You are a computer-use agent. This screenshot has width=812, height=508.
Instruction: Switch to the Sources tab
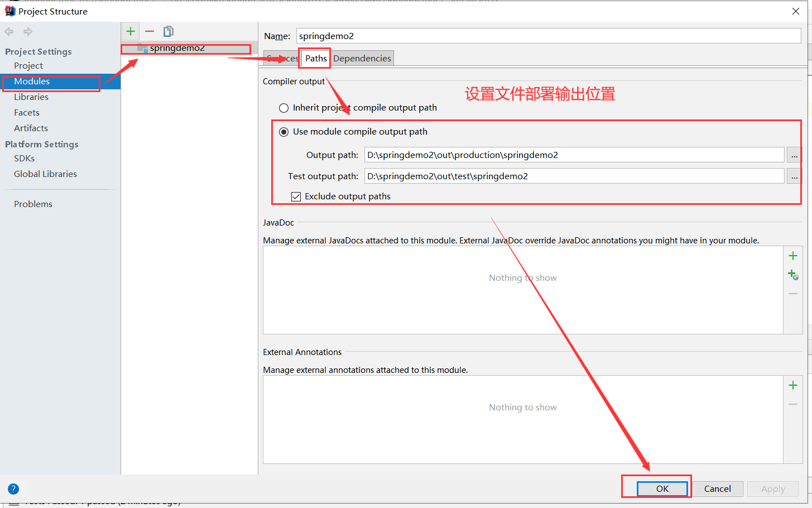[282, 58]
